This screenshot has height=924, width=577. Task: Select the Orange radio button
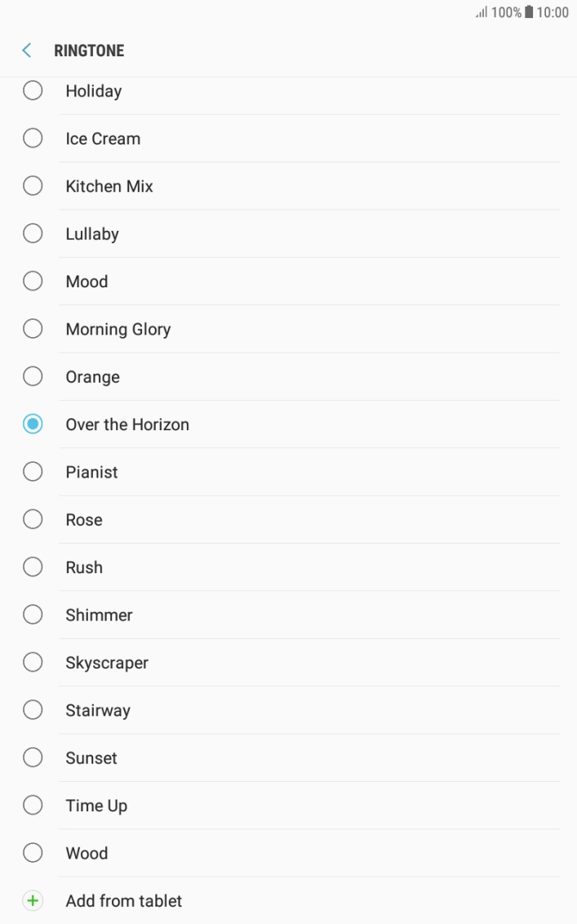(33, 377)
